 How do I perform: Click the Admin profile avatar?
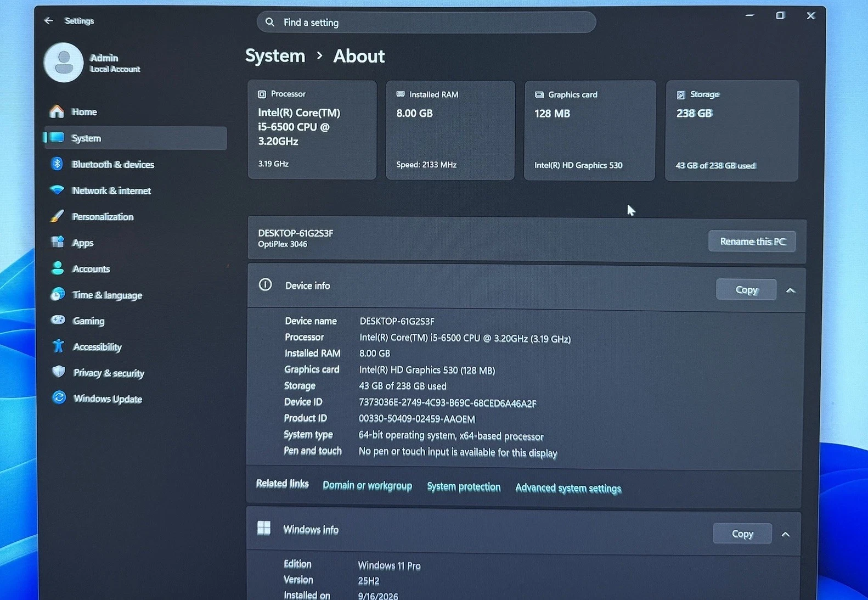(x=64, y=63)
